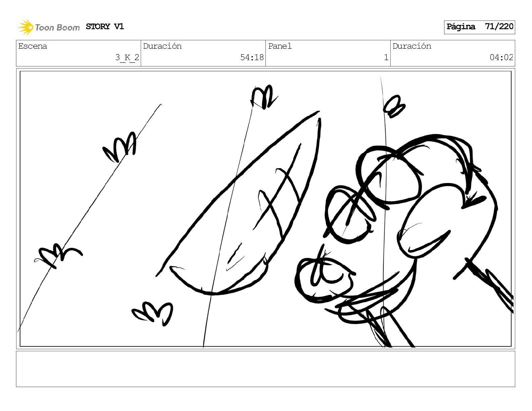The image size is (532, 411).
Task: Select the 'Panel' label
Action: click(x=280, y=46)
